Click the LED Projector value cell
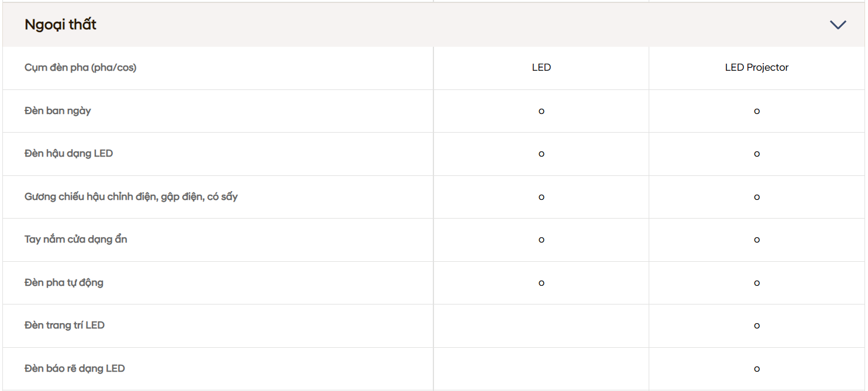Image resolution: width=868 pixels, height=391 pixels. click(756, 67)
